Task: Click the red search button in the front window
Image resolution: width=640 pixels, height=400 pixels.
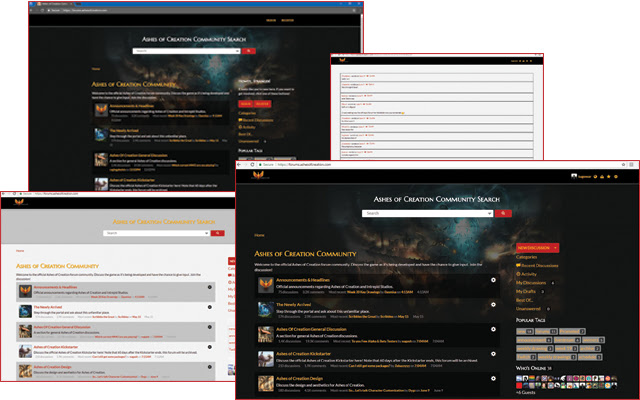Action: (x=503, y=213)
